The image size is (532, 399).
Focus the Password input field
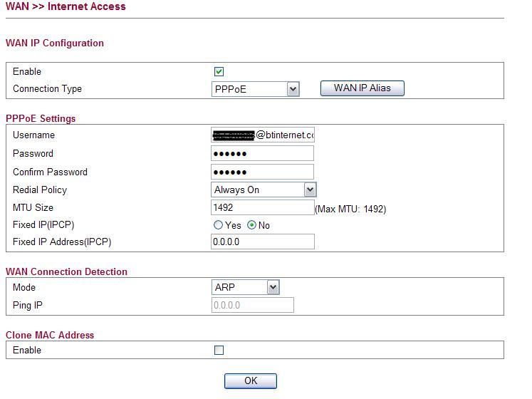(263, 153)
